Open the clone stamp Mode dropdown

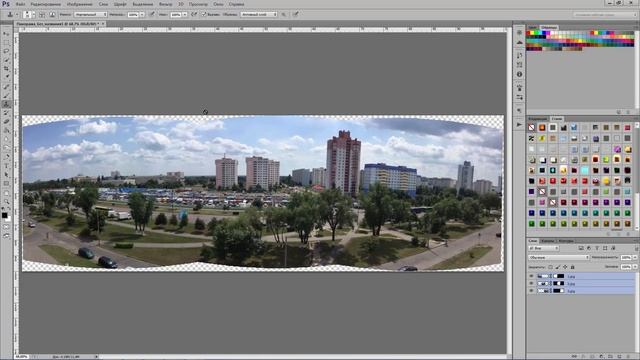pyautogui.click(x=90, y=14)
